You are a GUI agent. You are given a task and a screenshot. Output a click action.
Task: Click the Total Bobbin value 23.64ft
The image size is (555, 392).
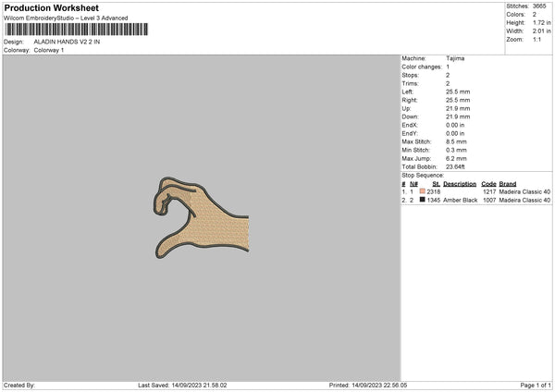coord(455,167)
